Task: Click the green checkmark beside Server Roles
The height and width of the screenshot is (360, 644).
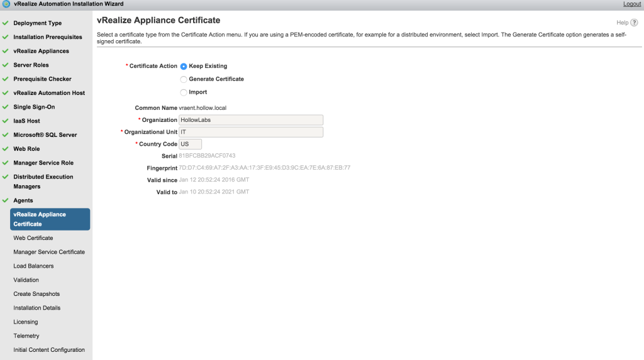Action: [x=5, y=65]
